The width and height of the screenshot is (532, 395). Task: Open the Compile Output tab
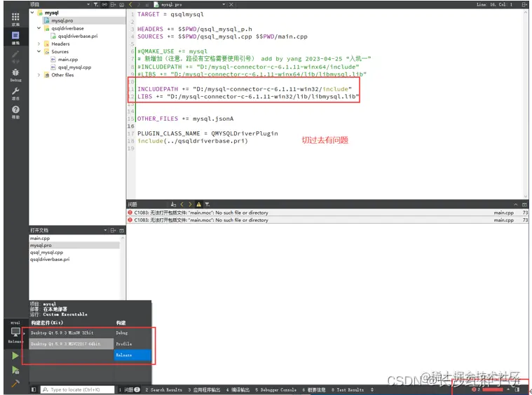(238, 389)
